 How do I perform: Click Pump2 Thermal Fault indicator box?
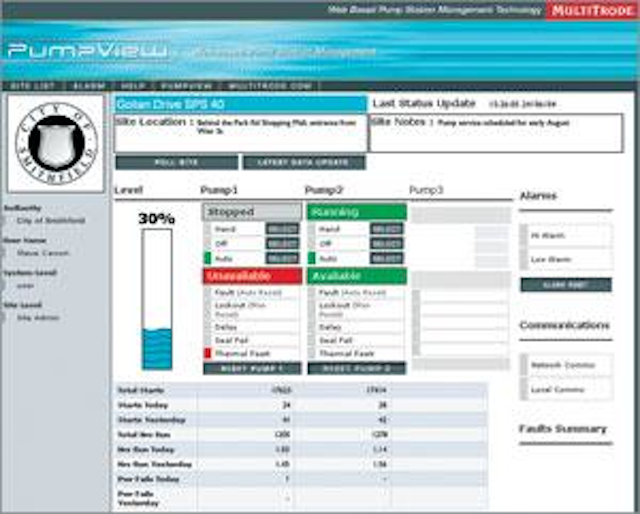312,354
